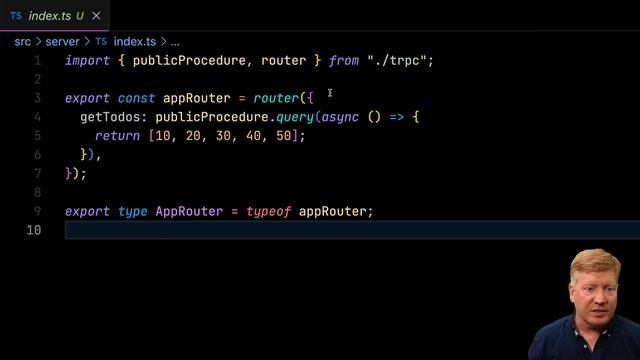Click the "import" keyword on line 1
The height and width of the screenshot is (360, 640).
click(x=87, y=61)
